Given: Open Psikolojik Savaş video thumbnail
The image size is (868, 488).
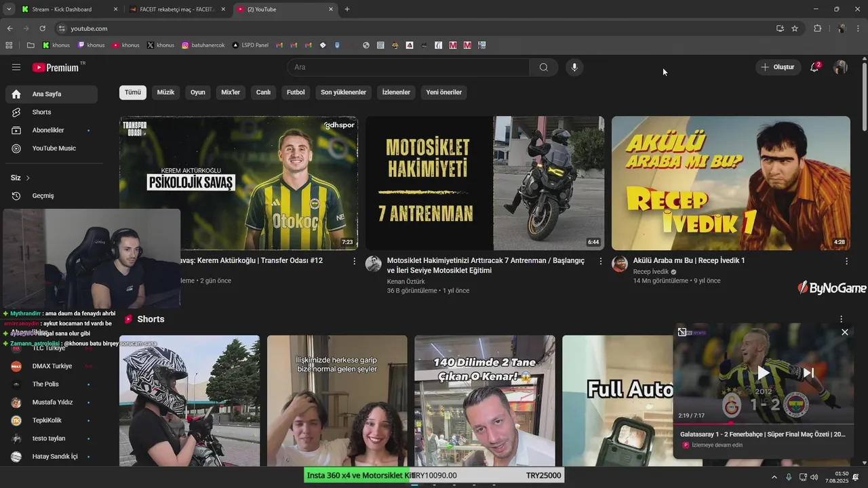Looking at the screenshot, I should point(239,183).
